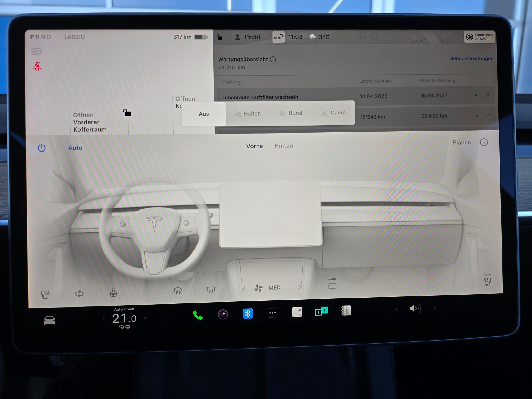Tap the Planen schedule label
This screenshot has height=399, width=532.
pyautogui.click(x=462, y=142)
